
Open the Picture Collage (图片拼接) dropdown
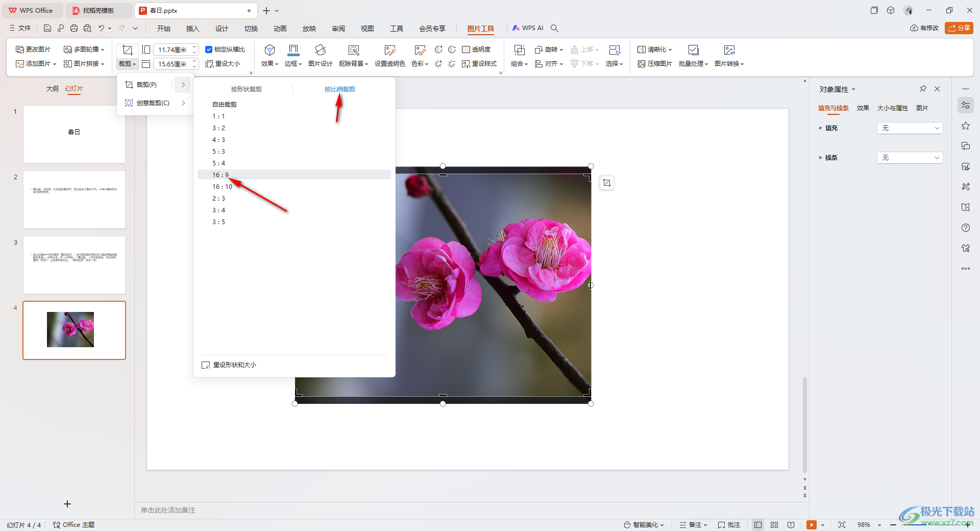point(84,64)
